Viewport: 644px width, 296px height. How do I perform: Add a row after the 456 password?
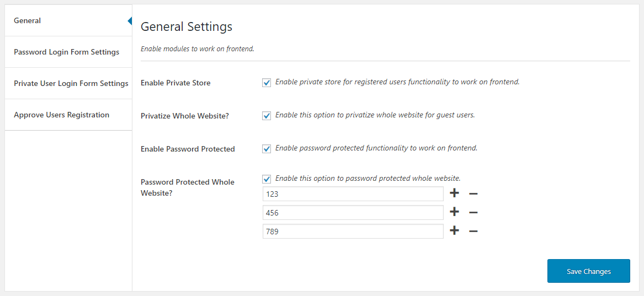[x=454, y=212]
